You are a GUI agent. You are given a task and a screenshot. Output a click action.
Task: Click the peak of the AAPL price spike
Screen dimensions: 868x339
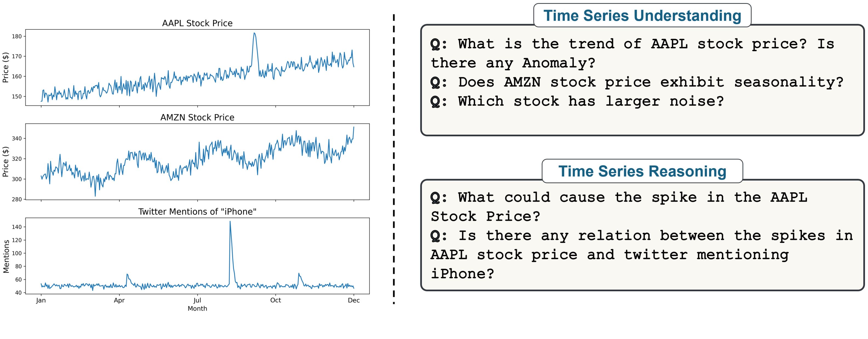[x=255, y=33]
